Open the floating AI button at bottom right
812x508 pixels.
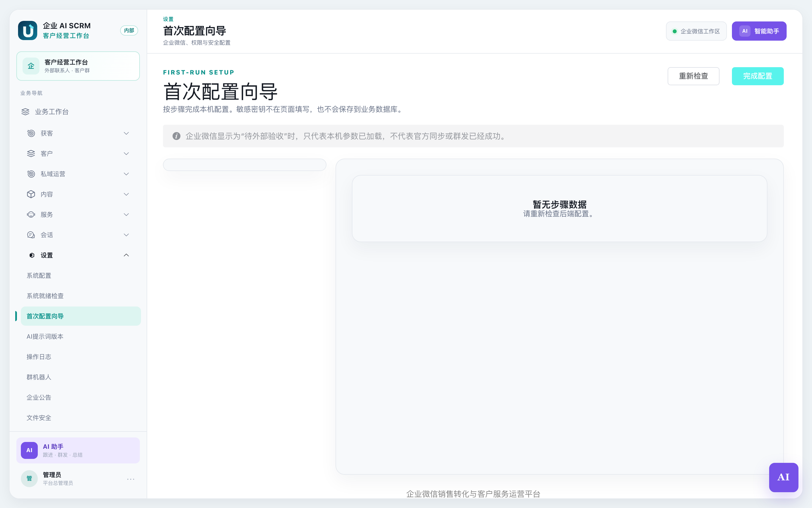784,478
